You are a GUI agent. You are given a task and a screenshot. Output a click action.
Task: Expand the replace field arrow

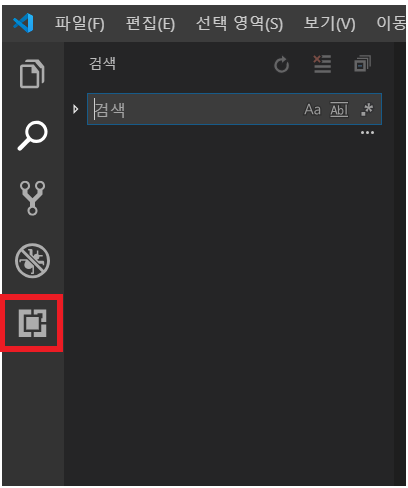point(76,109)
